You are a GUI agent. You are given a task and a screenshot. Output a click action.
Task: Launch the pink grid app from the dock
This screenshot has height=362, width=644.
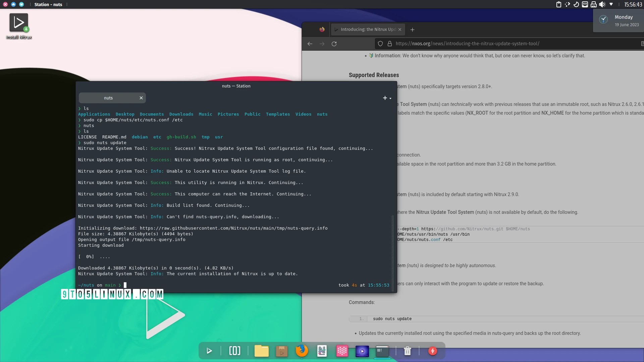(x=342, y=351)
